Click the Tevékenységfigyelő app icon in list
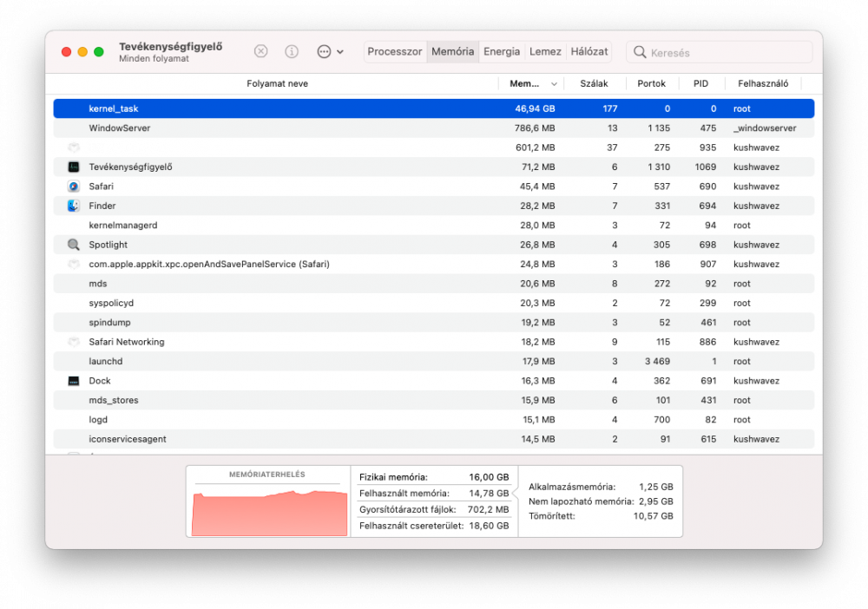 coord(74,167)
